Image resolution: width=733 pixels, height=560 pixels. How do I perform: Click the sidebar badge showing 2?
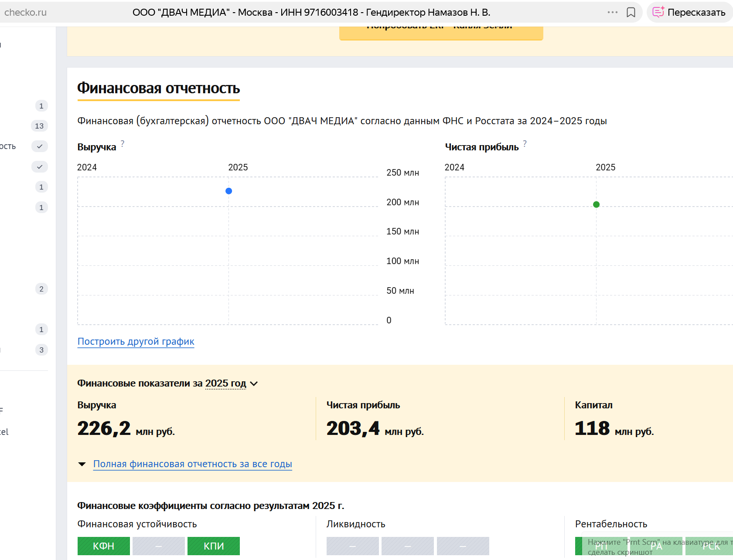tap(41, 289)
